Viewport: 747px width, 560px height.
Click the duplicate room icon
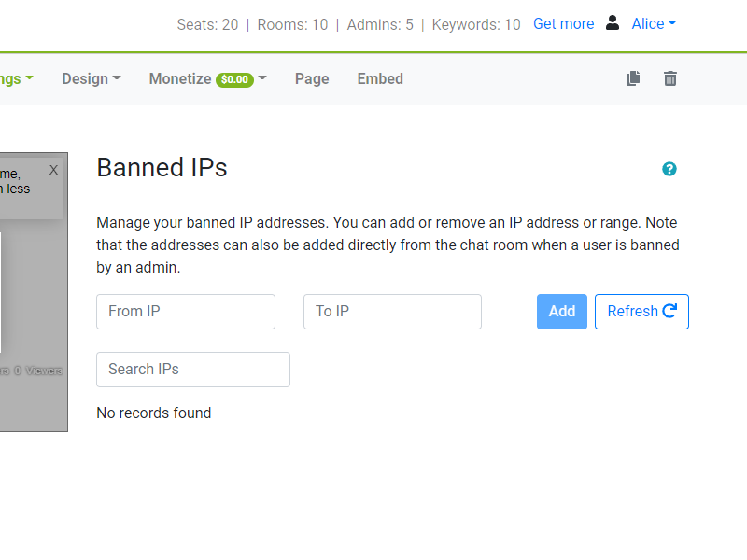coord(632,78)
